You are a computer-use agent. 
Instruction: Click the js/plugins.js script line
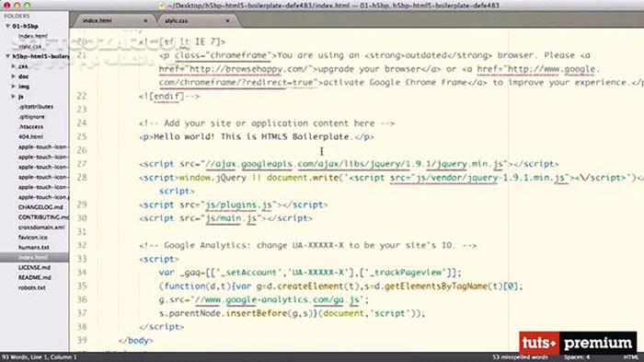[234, 204]
